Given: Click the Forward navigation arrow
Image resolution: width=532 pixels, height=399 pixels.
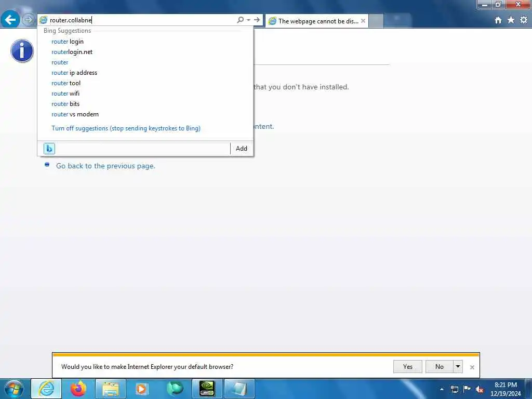Looking at the screenshot, I should click(x=28, y=20).
